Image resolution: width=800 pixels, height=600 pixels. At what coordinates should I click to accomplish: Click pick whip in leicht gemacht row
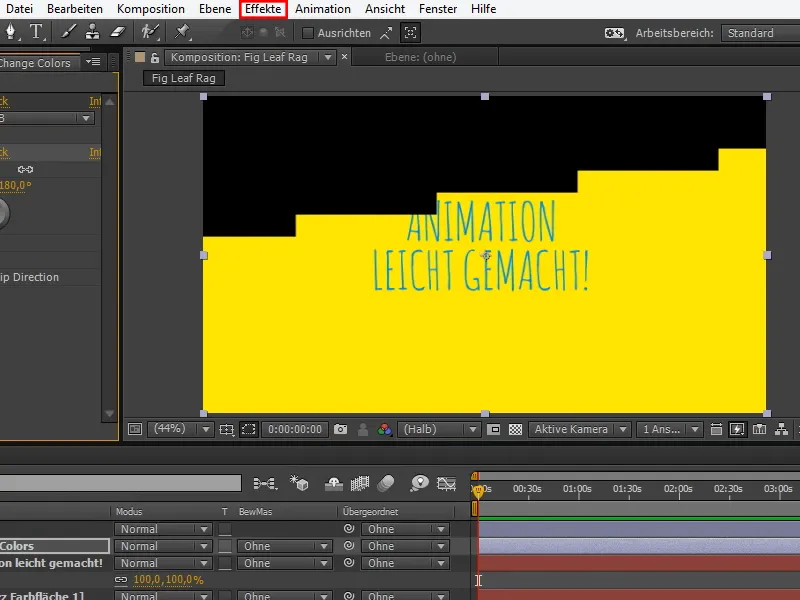(x=349, y=563)
